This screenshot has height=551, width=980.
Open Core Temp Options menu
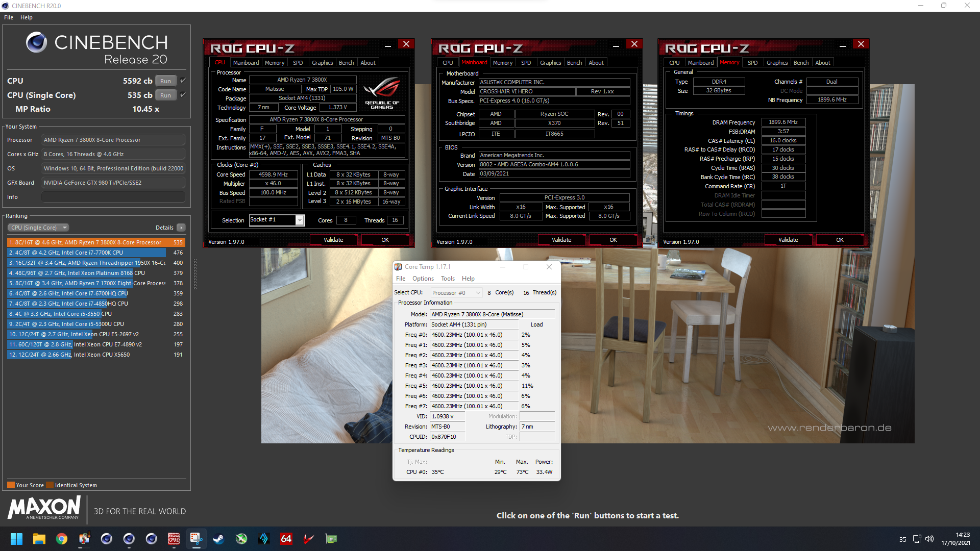pos(423,279)
